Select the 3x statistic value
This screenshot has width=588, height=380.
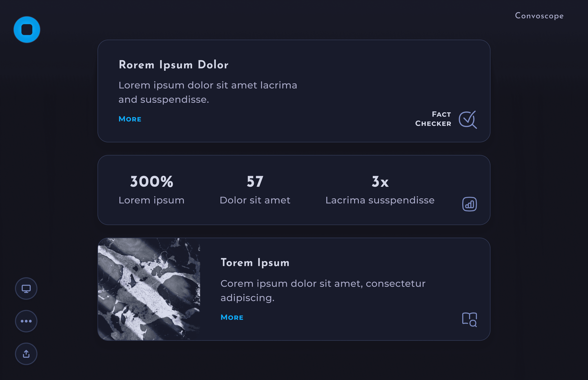tap(380, 182)
